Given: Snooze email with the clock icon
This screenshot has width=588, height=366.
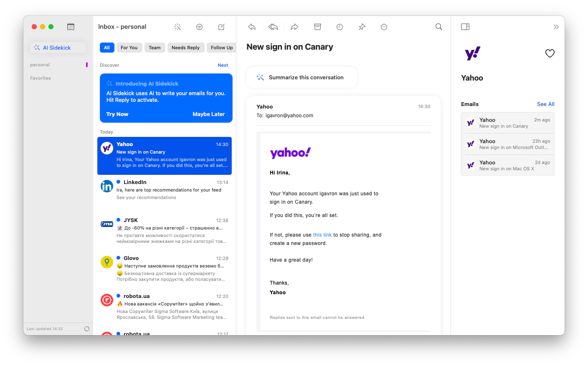Looking at the screenshot, I should pos(340,27).
